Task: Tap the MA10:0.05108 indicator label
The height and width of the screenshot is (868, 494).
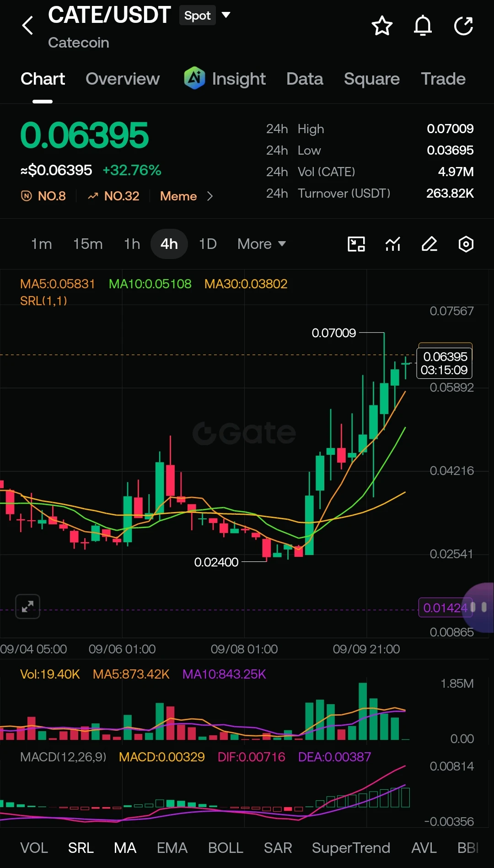Action: (x=150, y=284)
